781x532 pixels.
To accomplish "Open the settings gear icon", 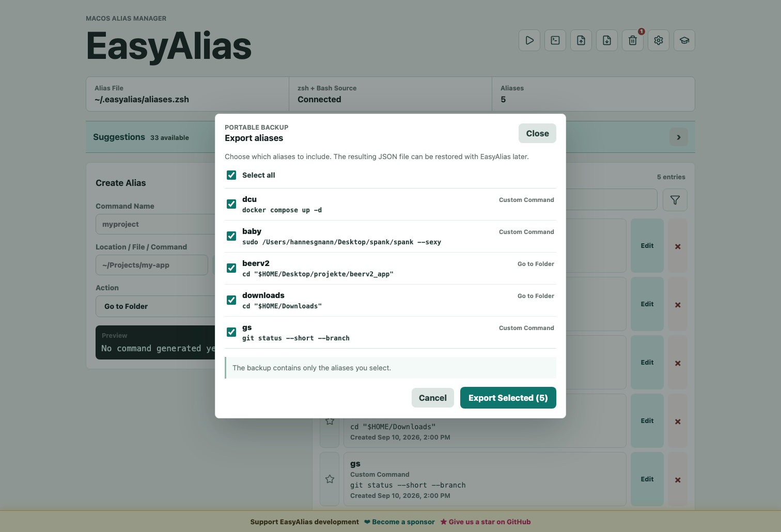I will [659, 40].
